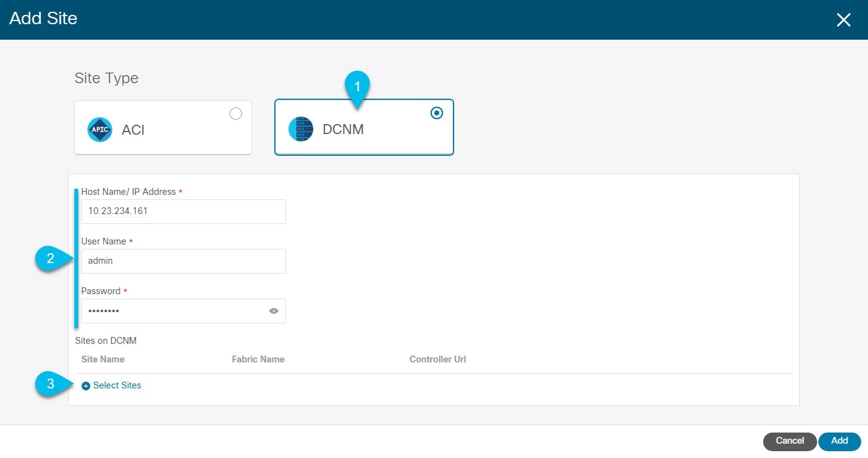Click the Site Name column header
Viewport: 868px width, 458px height.
pos(103,359)
